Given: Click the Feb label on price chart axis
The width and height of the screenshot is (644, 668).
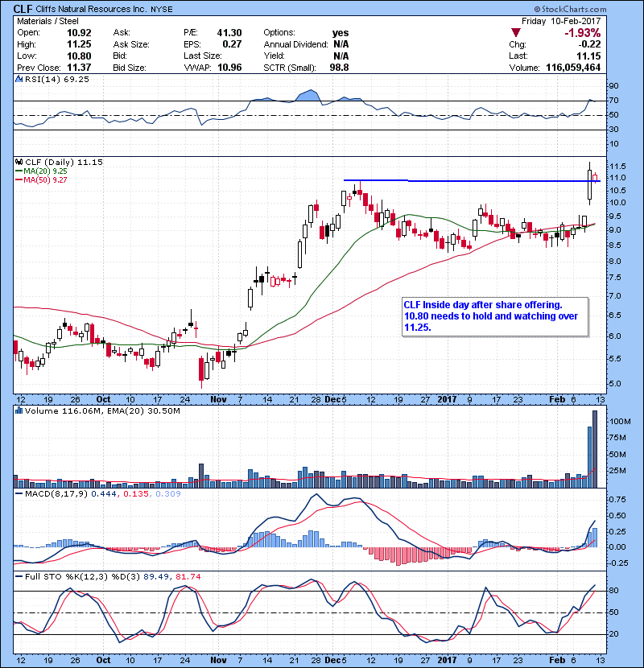Looking at the screenshot, I should (x=557, y=400).
